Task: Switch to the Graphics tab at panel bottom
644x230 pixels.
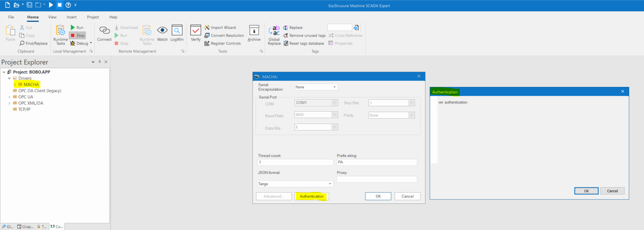Action: [25, 226]
